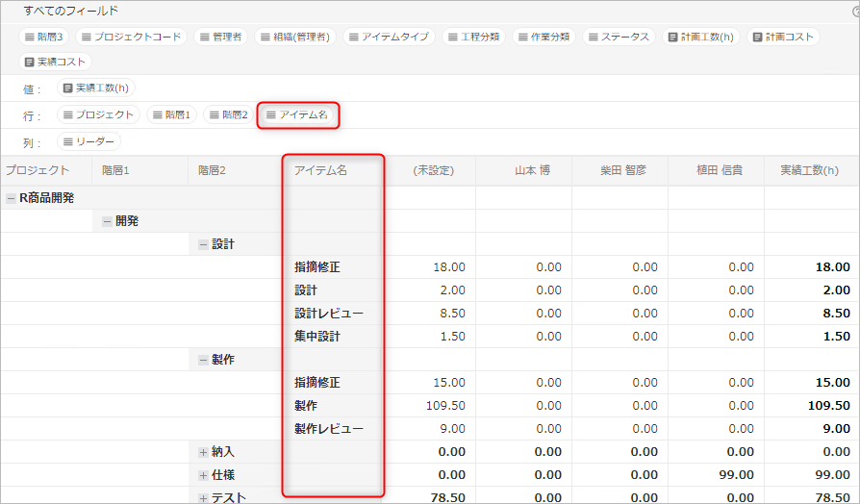Click the リーダー column field chip
This screenshot has width=860, height=504.
(x=89, y=141)
